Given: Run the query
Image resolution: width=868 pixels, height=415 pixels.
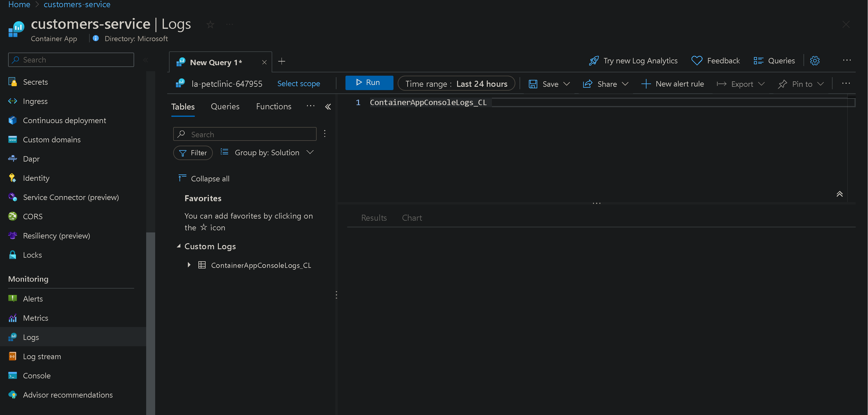Looking at the screenshot, I should tap(369, 83).
